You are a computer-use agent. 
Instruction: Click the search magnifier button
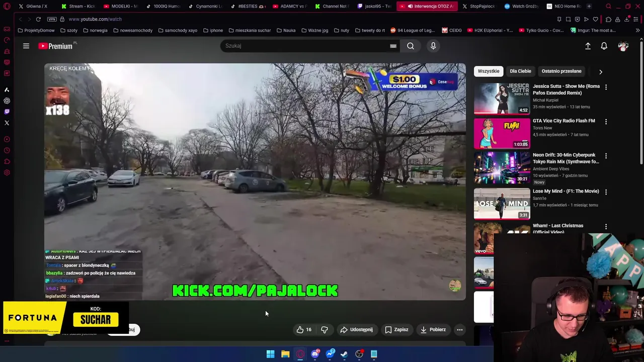pos(411,46)
